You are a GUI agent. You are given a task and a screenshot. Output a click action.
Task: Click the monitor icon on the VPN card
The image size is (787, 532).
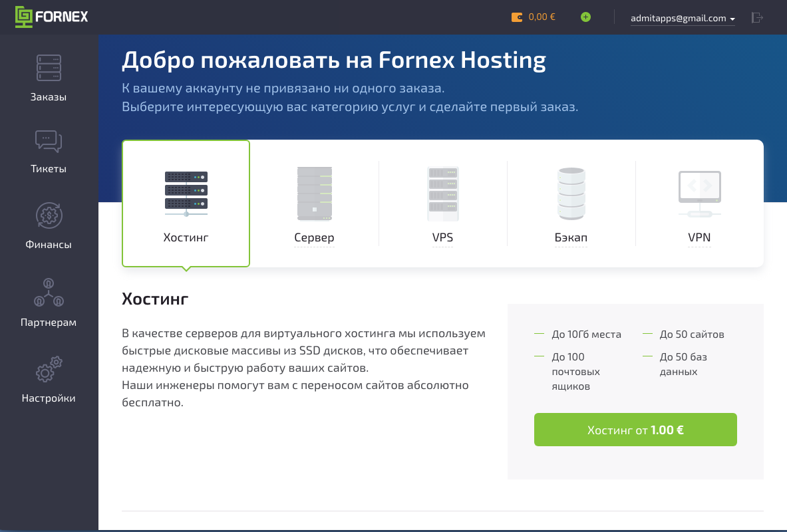[699, 193]
